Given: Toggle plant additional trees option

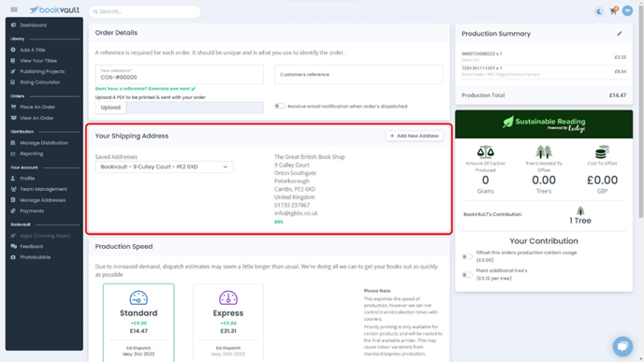Looking at the screenshot, I should pyautogui.click(x=466, y=275).
